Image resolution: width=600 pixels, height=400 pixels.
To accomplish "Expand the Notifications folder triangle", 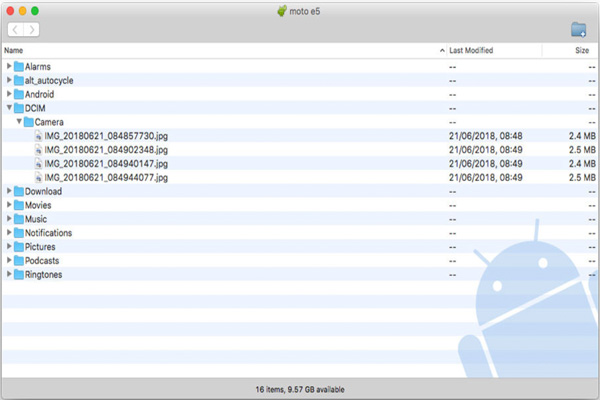I will (9, 232).
